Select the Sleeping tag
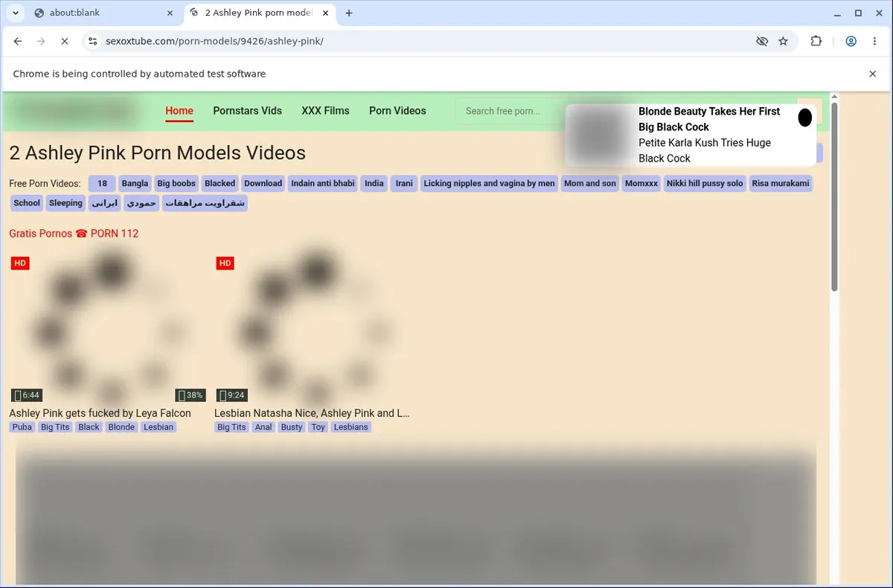The image size is (893, 588). 65,203
